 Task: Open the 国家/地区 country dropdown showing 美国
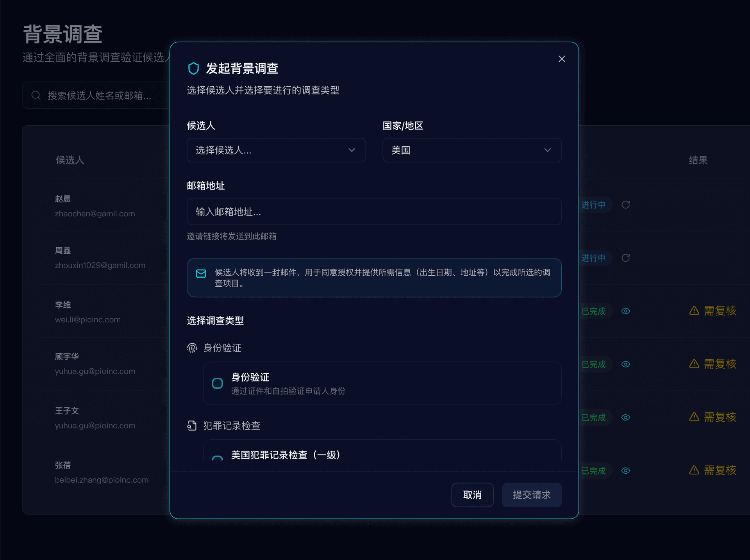point(471,150)
